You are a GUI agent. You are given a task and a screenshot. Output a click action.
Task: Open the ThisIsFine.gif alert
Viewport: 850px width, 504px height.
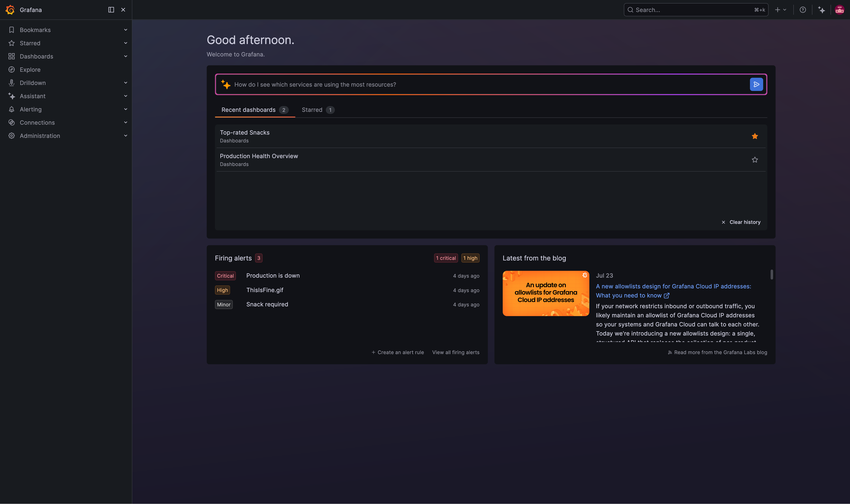[265, 290]
